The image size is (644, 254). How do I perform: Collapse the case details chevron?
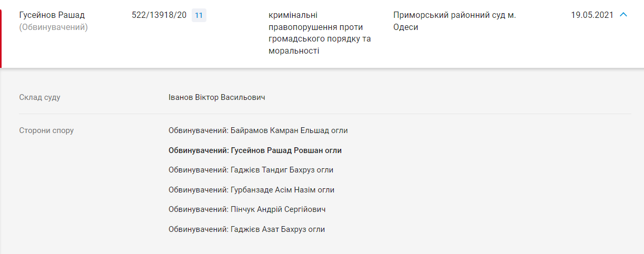[x=623, y=15]
